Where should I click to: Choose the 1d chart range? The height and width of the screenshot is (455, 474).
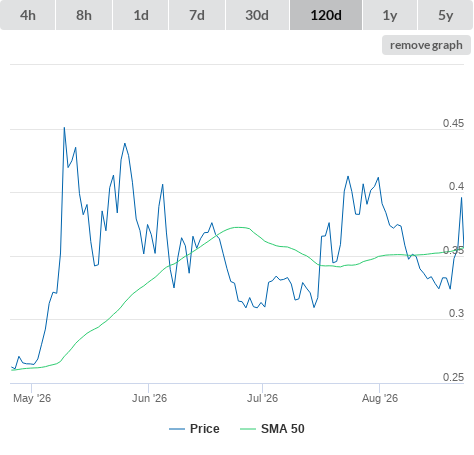[x=141, y=15]
